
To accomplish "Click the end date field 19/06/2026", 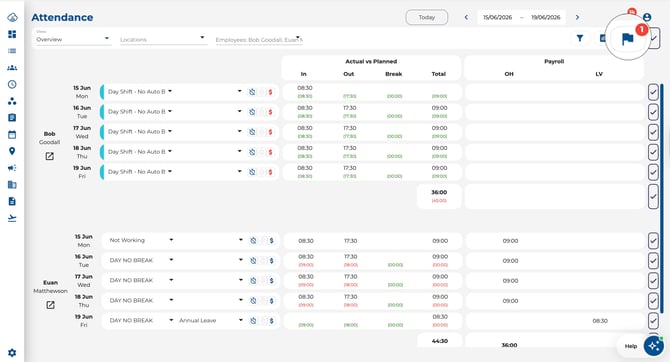I will (546, 18).
